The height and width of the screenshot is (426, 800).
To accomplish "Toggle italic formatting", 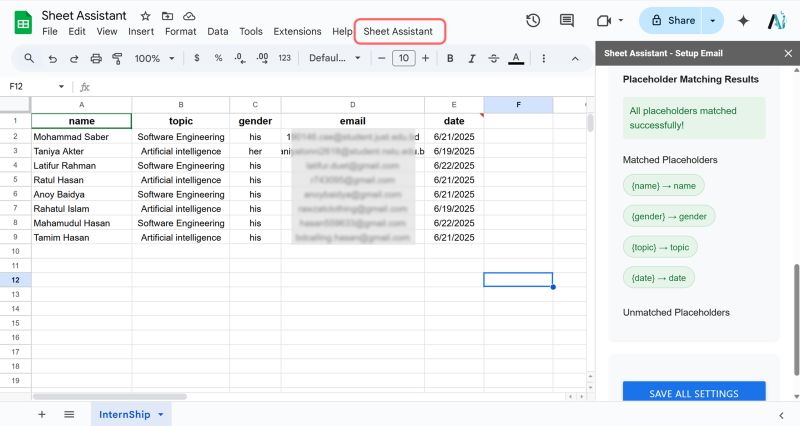I will point(472,59).
